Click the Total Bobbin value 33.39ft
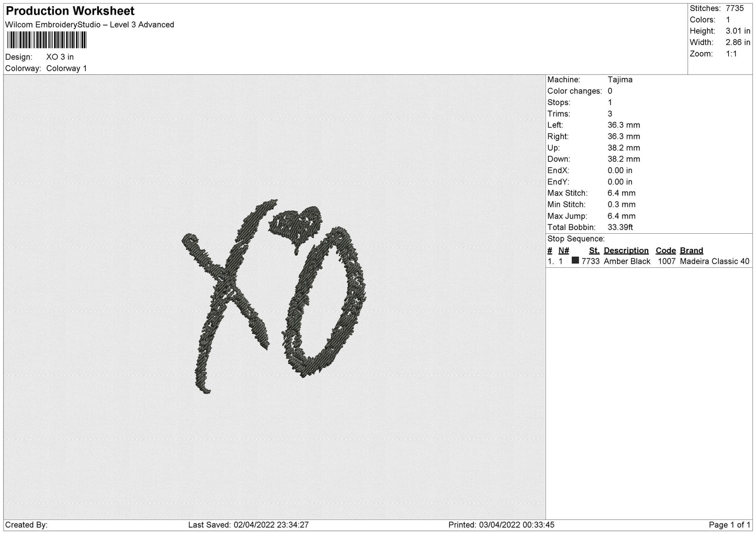This screenshot has height=534, width=756. [x=620, y=227]
